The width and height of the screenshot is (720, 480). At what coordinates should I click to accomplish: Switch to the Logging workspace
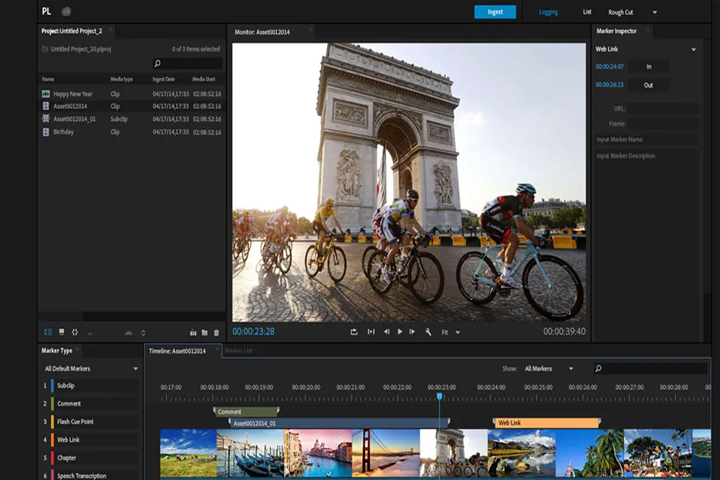point(548,12)
